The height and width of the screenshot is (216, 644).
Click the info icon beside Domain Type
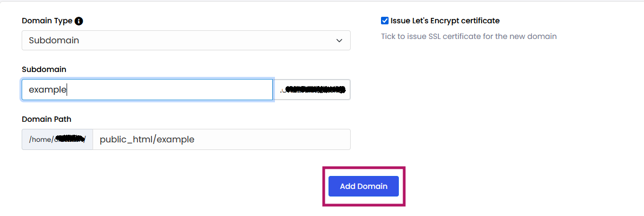pos(79,21)
